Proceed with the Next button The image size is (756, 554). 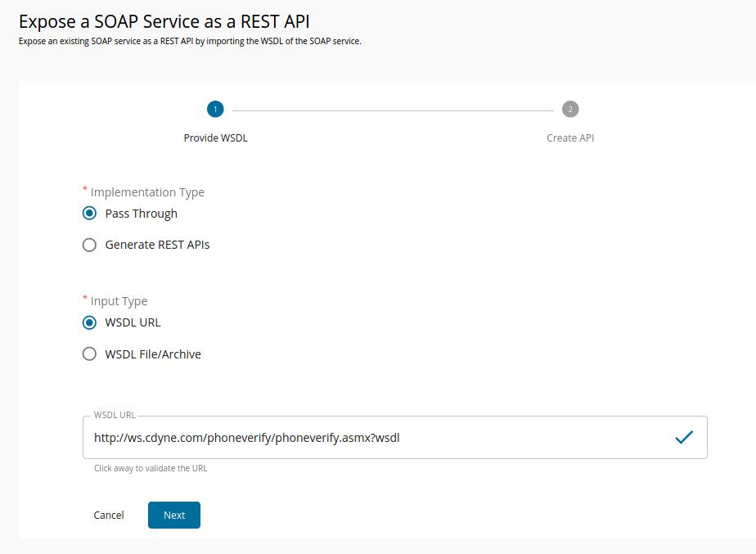click(x=173, y=515)
